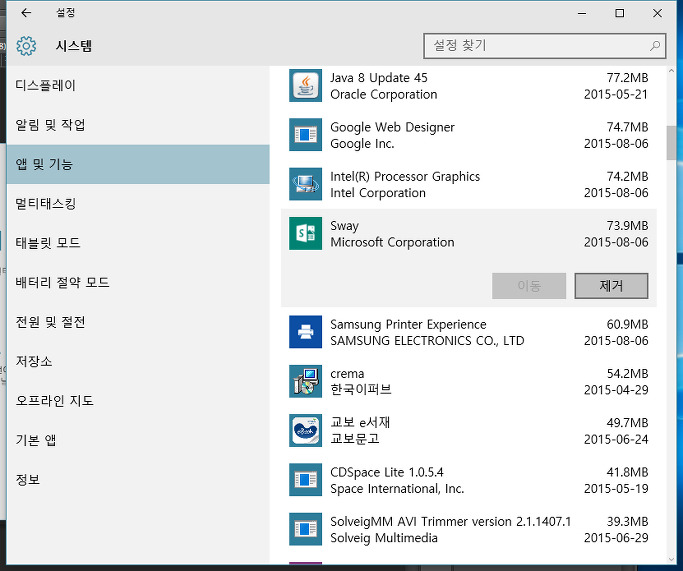Screen dimensions: 683x571
Task: Select the 교보 e서재 entry
Action: (x=469, y=431)
